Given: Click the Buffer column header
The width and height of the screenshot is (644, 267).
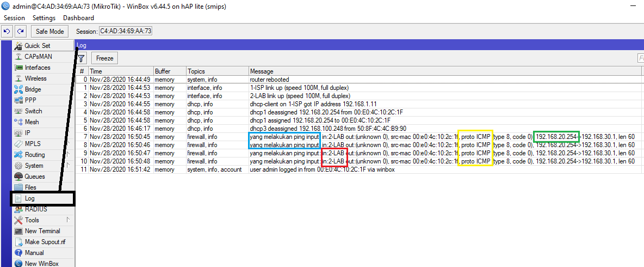Looking at the screenshot, I should point(170,71).
